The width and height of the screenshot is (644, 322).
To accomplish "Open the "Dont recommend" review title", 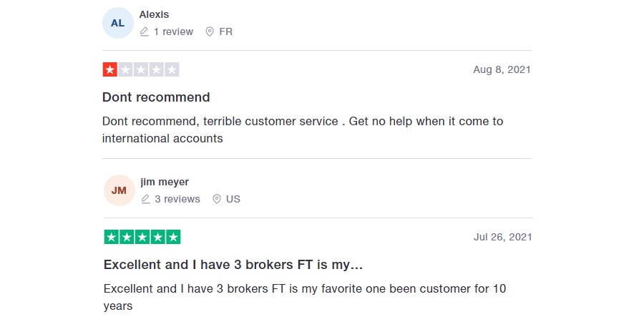I will click(x=156, y=97).
